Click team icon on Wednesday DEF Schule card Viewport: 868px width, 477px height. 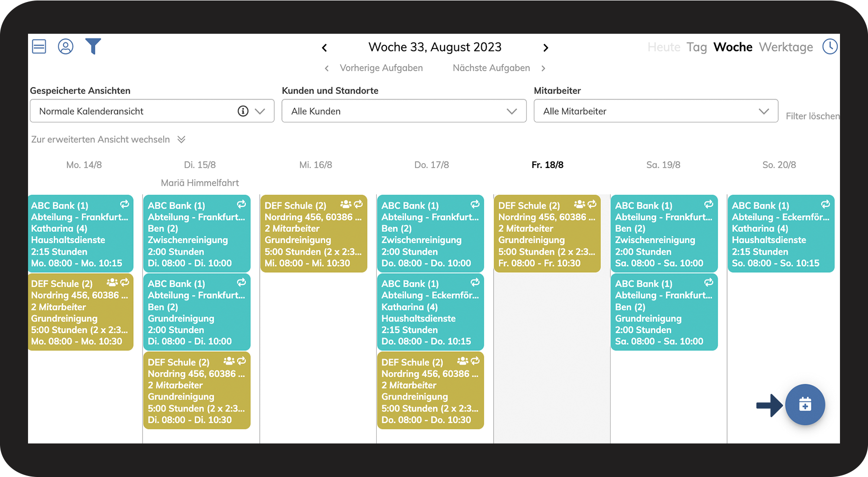click(x=346, y=204)
